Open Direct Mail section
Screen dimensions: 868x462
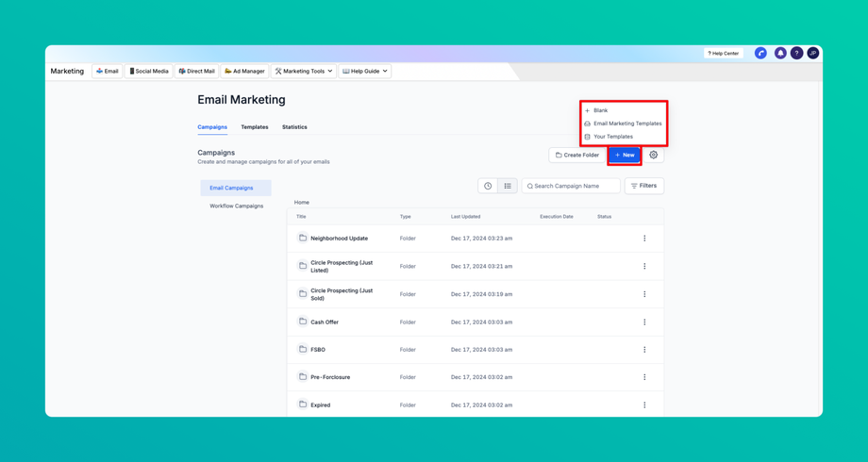point(196,72)
